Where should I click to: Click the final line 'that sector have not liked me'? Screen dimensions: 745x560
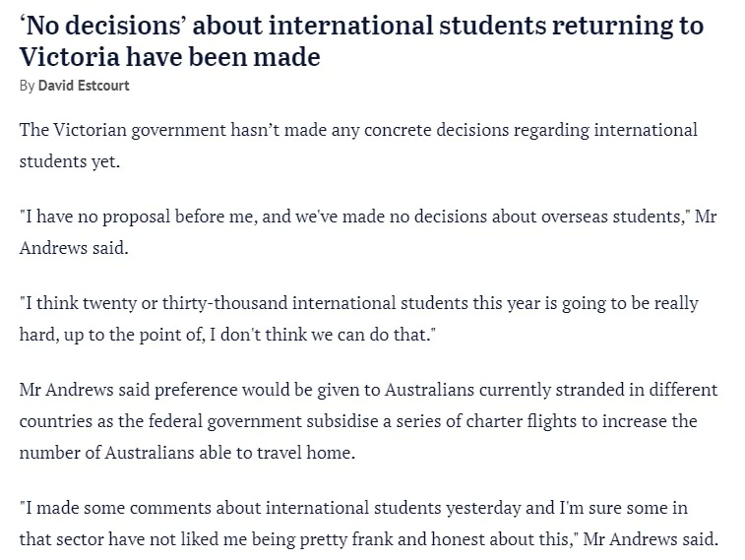(x=369, y=539)
